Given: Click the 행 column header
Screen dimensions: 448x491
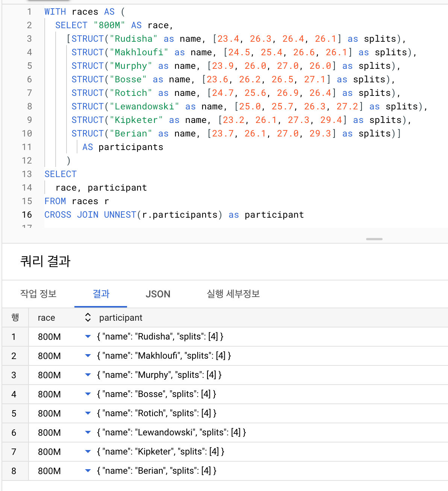Looking at the screenshot, I should (15, 318).
